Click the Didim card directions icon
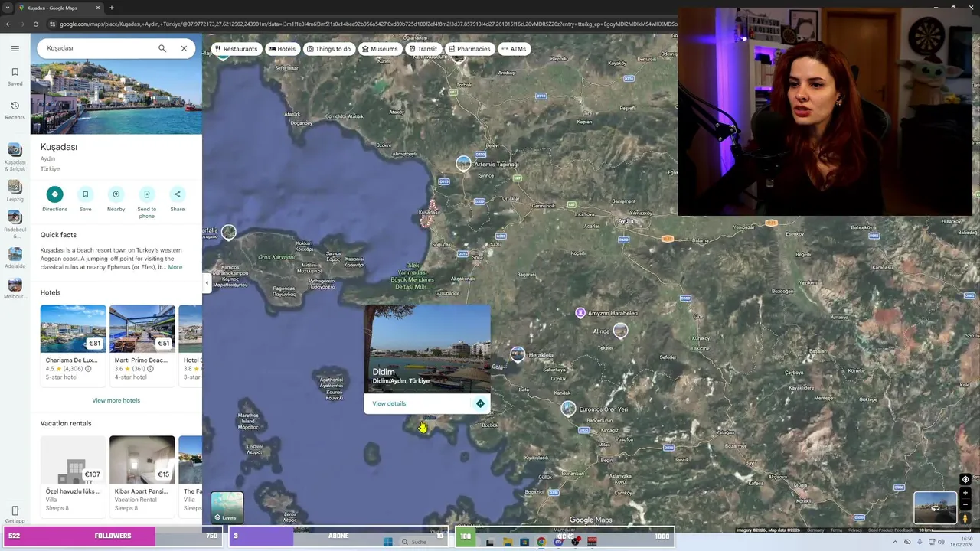 tap(480, 403)
